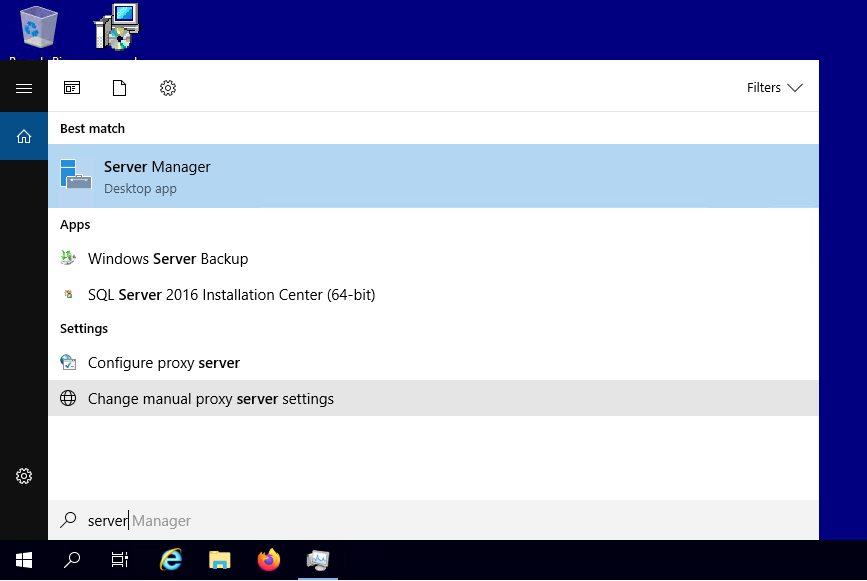Click the 'Apps' section heading
The width and height of the screenshot is (867, 581).
click(75, 225)
